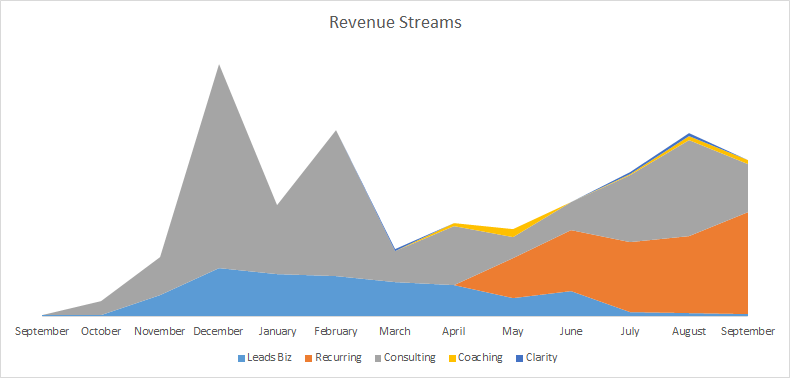Select the Revenue Streams chart title

395,23
